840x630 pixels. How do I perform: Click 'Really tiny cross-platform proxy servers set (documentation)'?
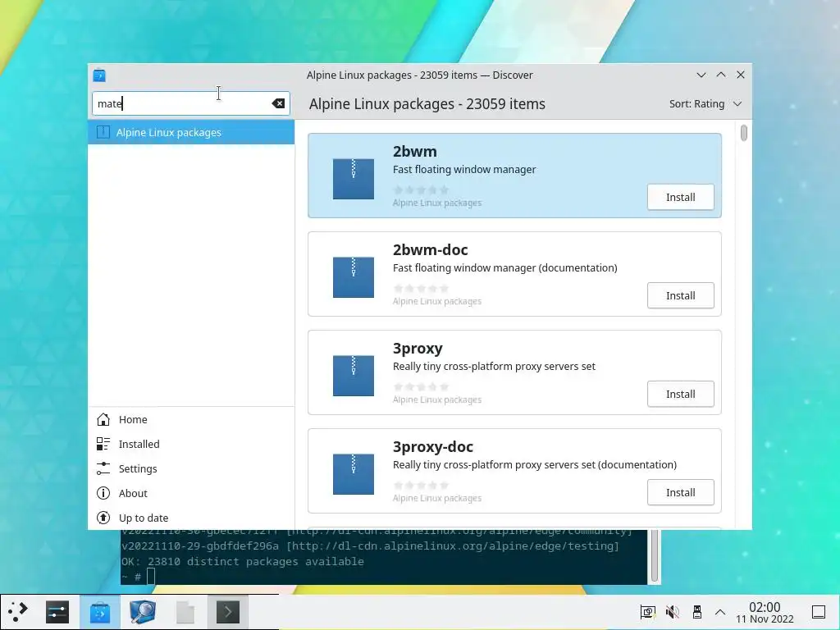(x=535, y=465)
